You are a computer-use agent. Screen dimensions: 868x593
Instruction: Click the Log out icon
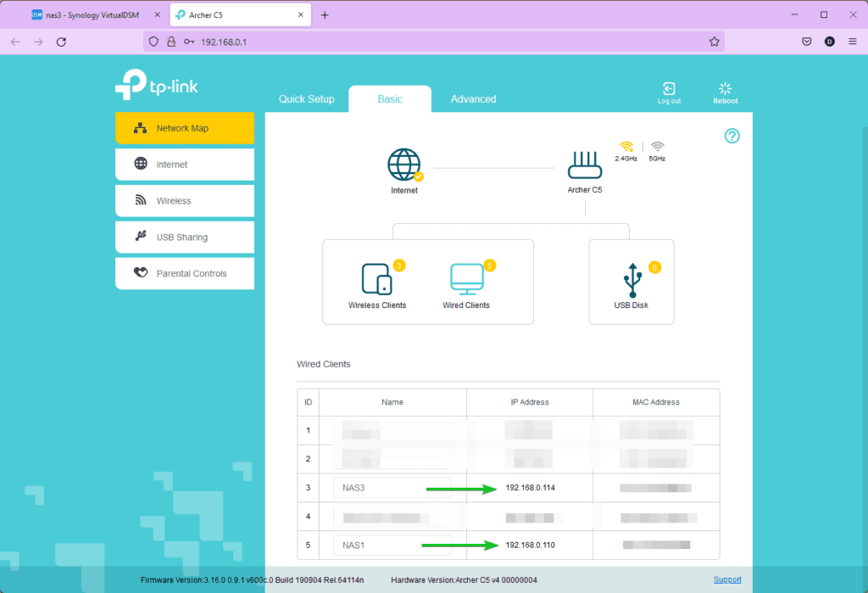[669, 92]
